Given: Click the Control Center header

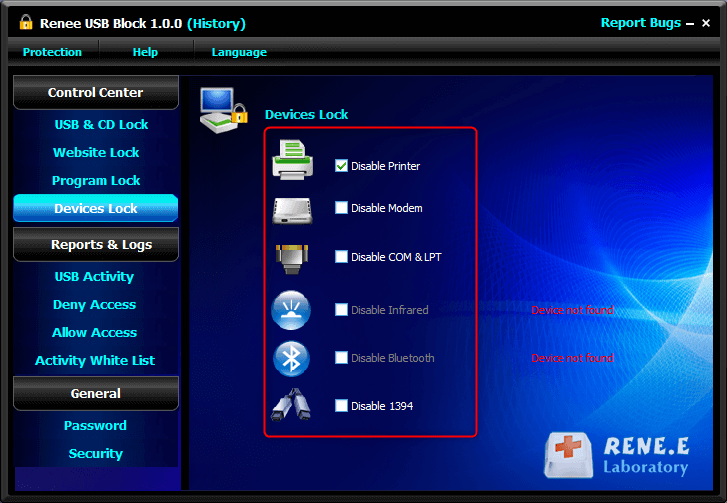Looking at the screenshot, I should [96, 92].
